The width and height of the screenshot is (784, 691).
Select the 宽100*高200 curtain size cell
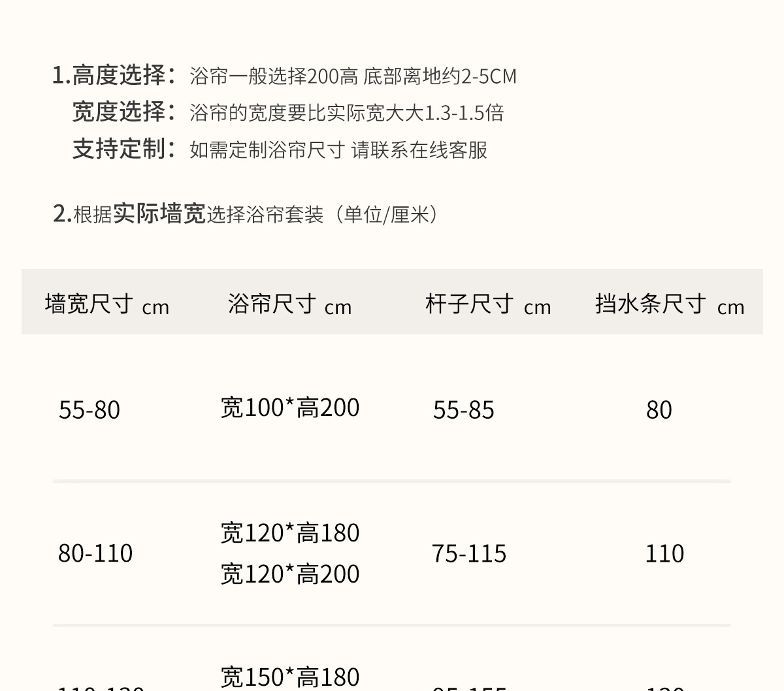click(x=290, y=408)
